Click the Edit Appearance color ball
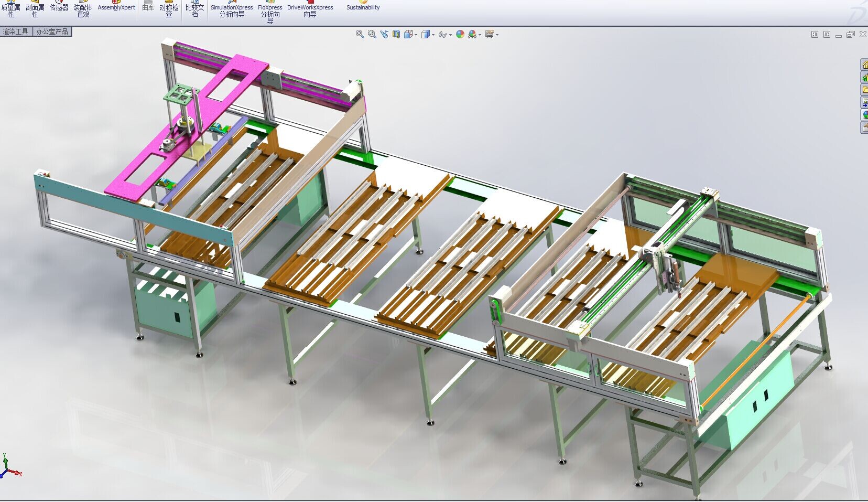Screen dimensions: 868x502 (460, 34)
